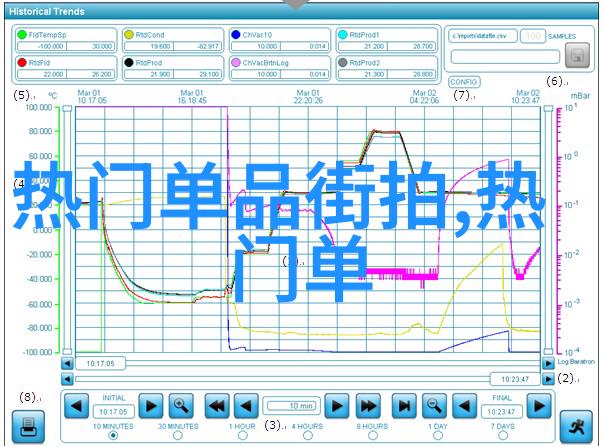The height and width of the screenshot is (447, 604).
Task: Click FidTempSp maximum value 30.000
Action: click(x=91, y=46)
